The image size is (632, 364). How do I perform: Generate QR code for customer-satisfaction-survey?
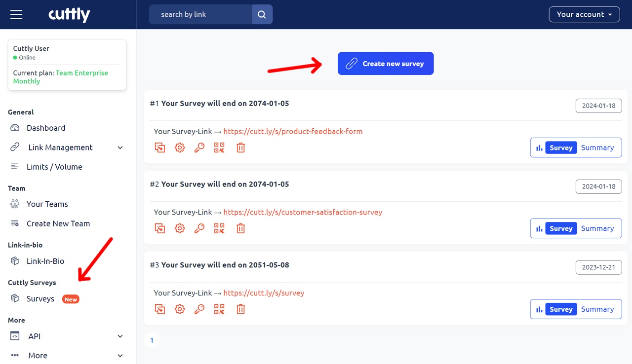tap(219, 228)
